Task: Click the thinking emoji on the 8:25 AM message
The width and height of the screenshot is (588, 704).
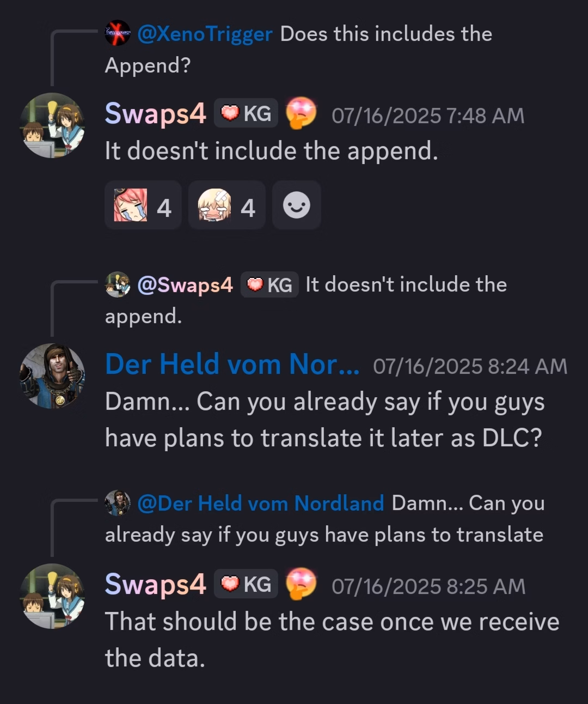Action: [302, 584]
